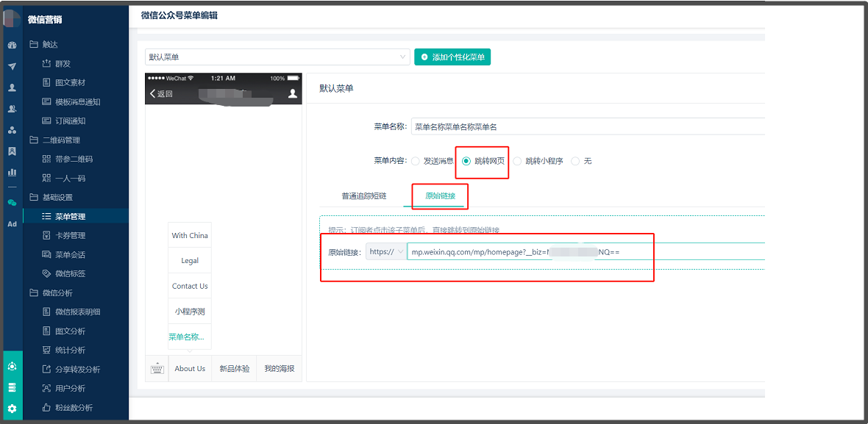Select With China submenu item in preview
868x424 pixels.
click(x=190, y=235)
